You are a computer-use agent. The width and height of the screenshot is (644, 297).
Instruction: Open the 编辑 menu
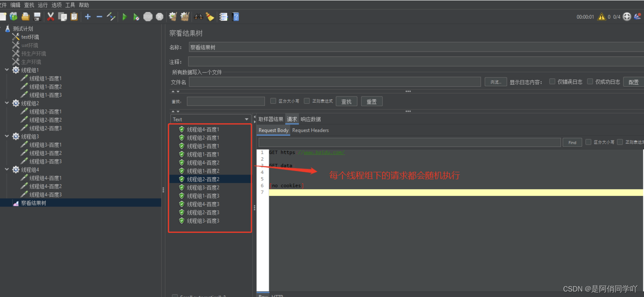pyautogui.click(x=16, y=5)
